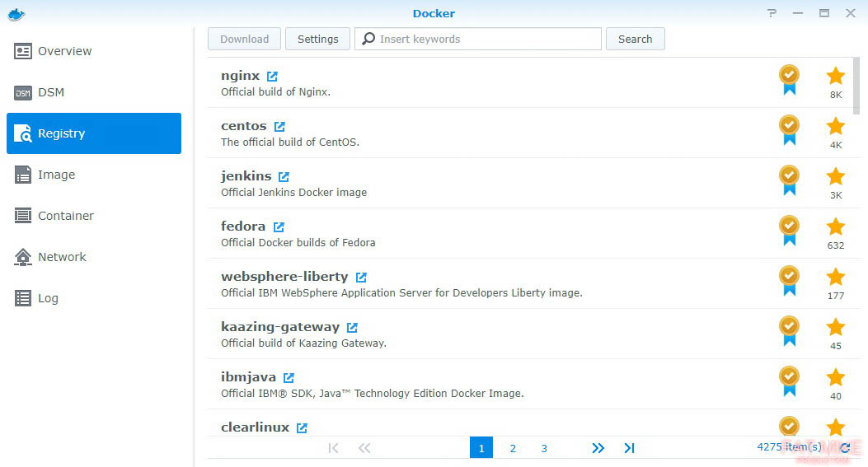Select the fedora image name
The image size is (868, 467).
click(243, 226)
